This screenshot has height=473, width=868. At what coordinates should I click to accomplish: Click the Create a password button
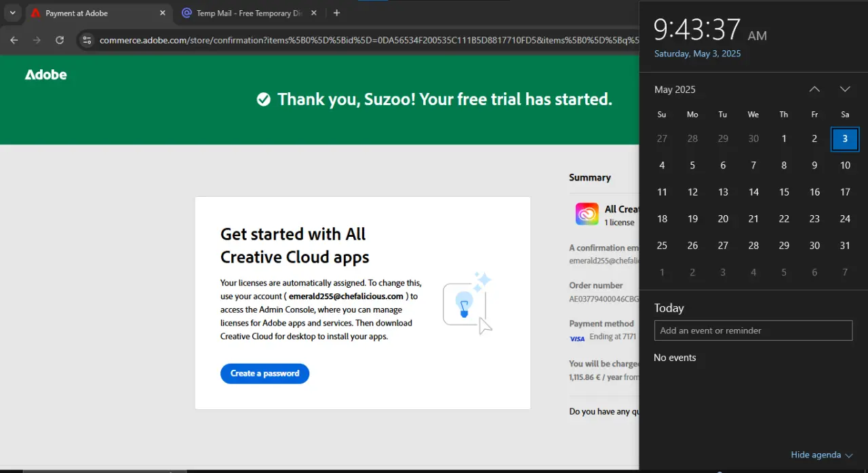(x=264, y=373)
